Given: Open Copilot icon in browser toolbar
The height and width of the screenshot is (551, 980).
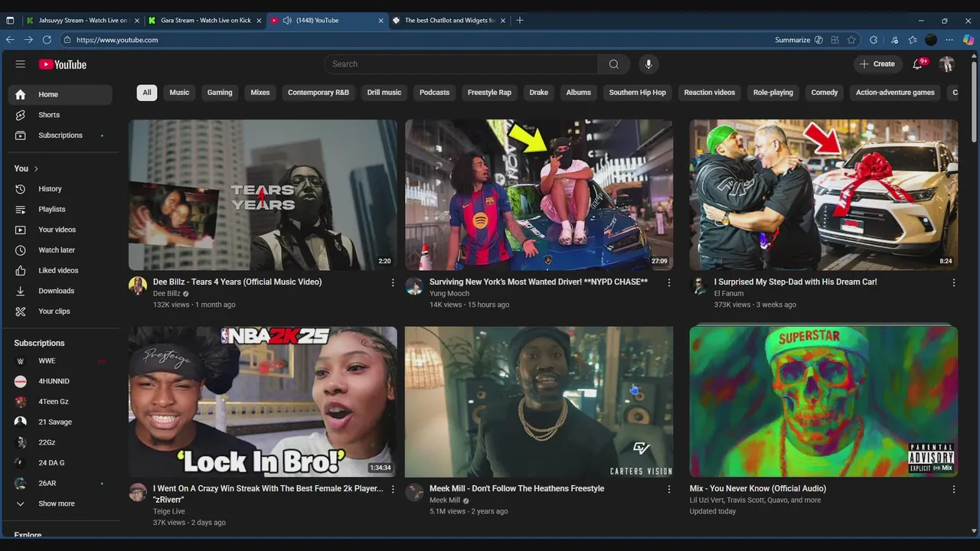Looking at the screenshot, I should click(969, 40).
